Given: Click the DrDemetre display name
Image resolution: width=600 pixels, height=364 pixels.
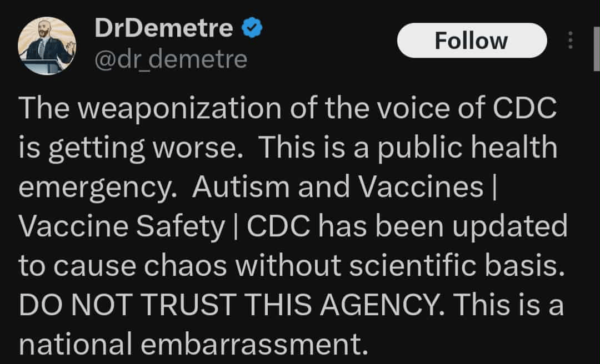Looking at the screenshot, I should (164, 28).
